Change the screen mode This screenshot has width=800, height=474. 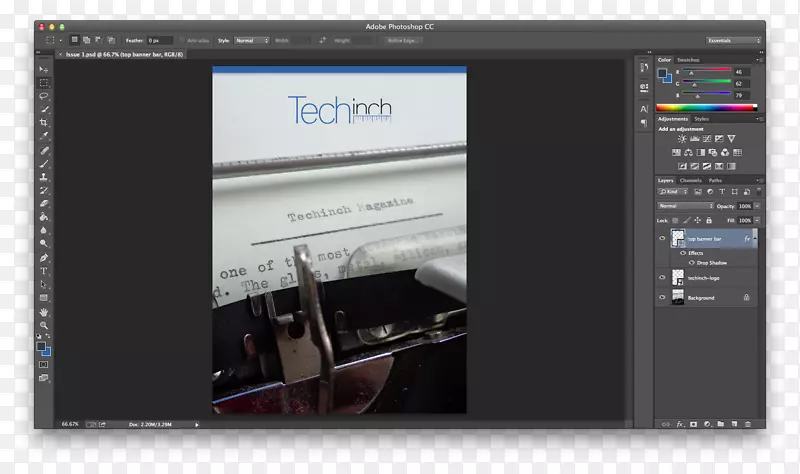click(x=43, y=378)
